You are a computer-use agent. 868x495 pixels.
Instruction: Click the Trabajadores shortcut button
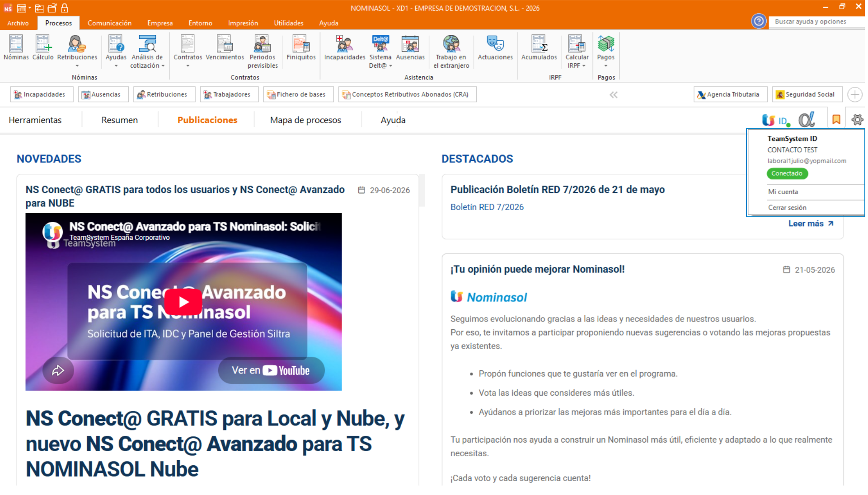(229, 94)
